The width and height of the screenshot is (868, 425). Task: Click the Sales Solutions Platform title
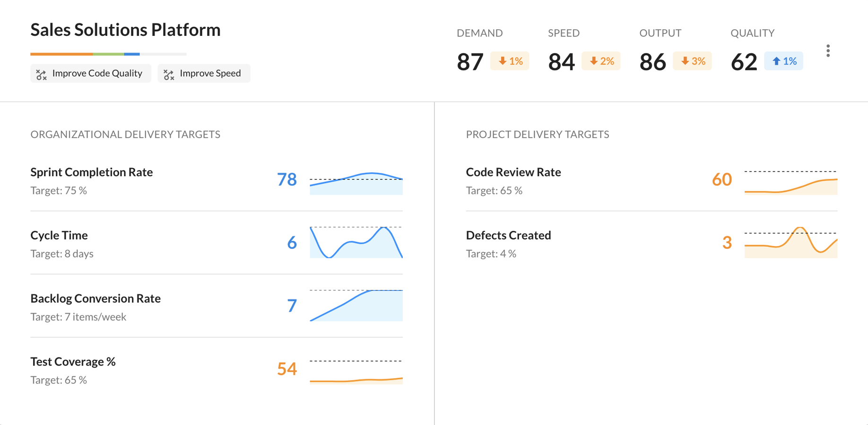click(x=125, y=30)
